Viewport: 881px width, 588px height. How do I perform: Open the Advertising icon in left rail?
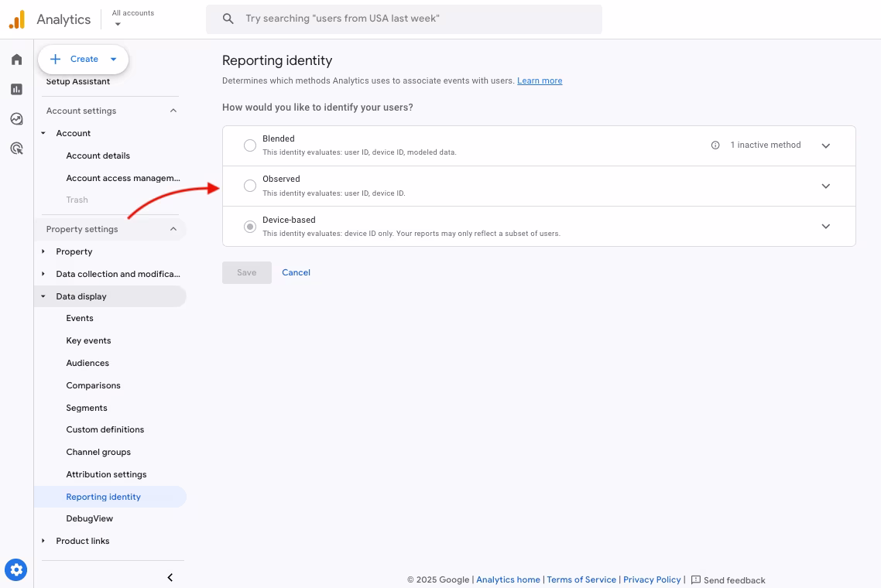(x=17, y=149)
